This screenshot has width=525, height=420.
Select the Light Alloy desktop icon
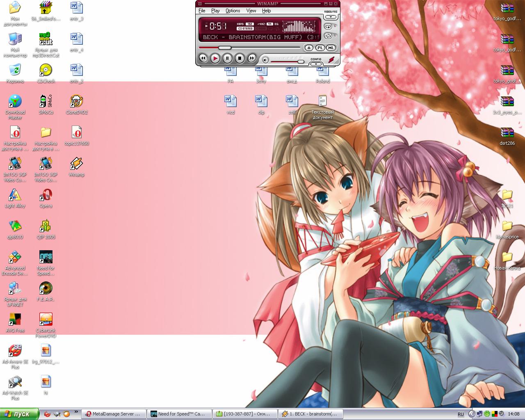[x=15, y=198]
